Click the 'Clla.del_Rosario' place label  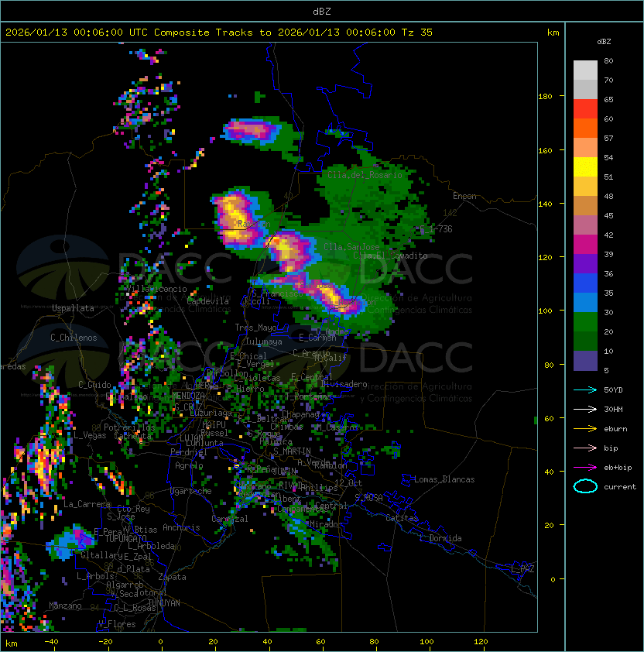point(365,175)
